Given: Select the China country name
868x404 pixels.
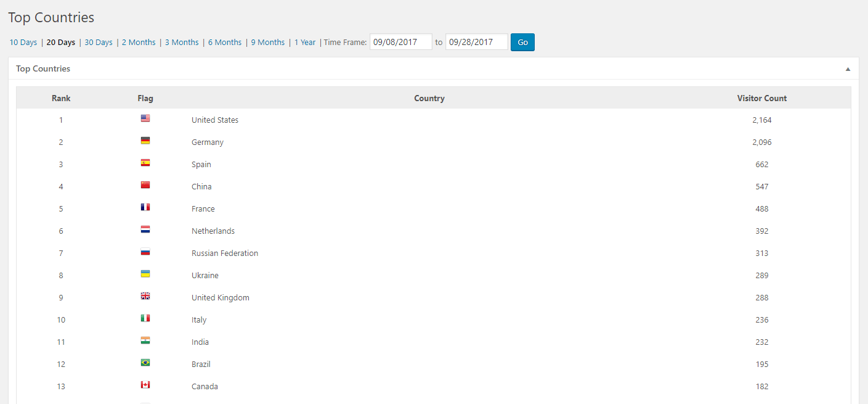Looking at the screenshot, I should [201, 187].
